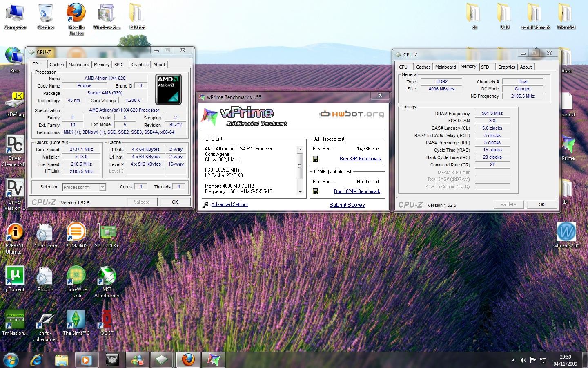
Task: Click Validate in left CPU-Z window
Action: pyautogui.click(x=142, y=202)
